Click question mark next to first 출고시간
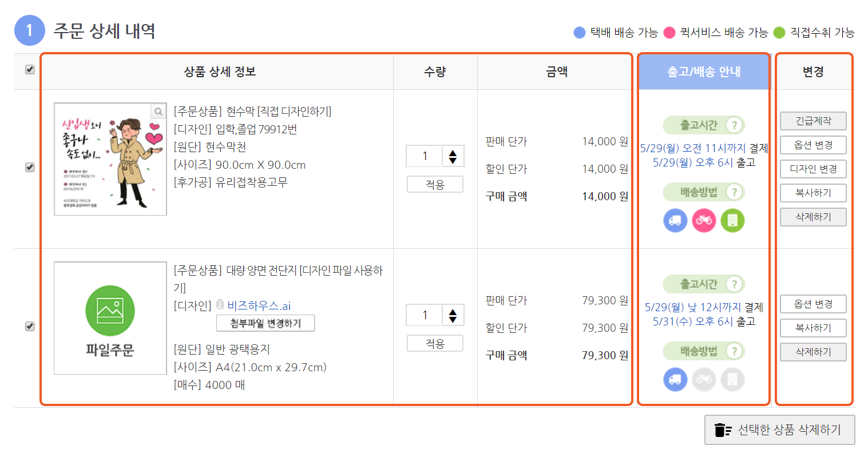 734,125
